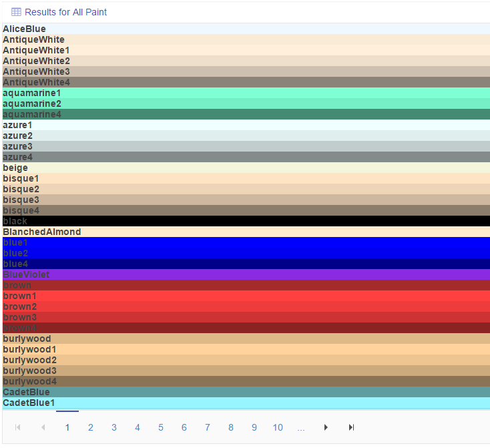Open page 7 of results

[208, 427]
